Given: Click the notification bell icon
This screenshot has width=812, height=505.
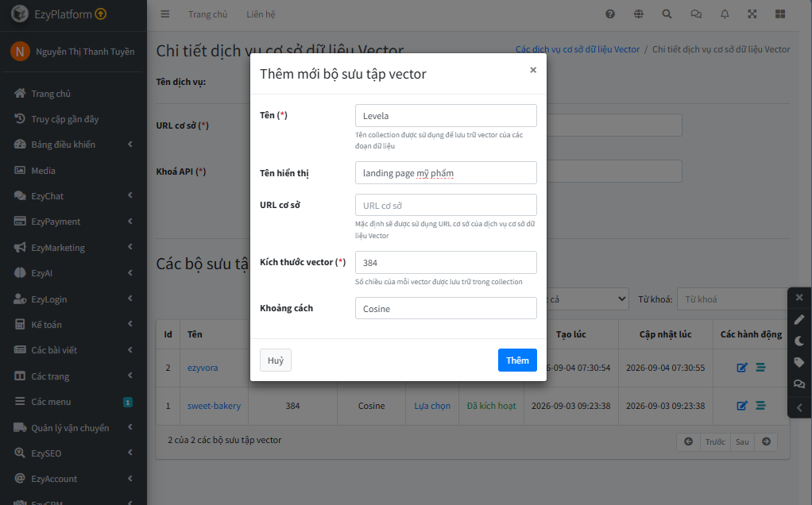Looking at the screenshot, I should point(725,14).
